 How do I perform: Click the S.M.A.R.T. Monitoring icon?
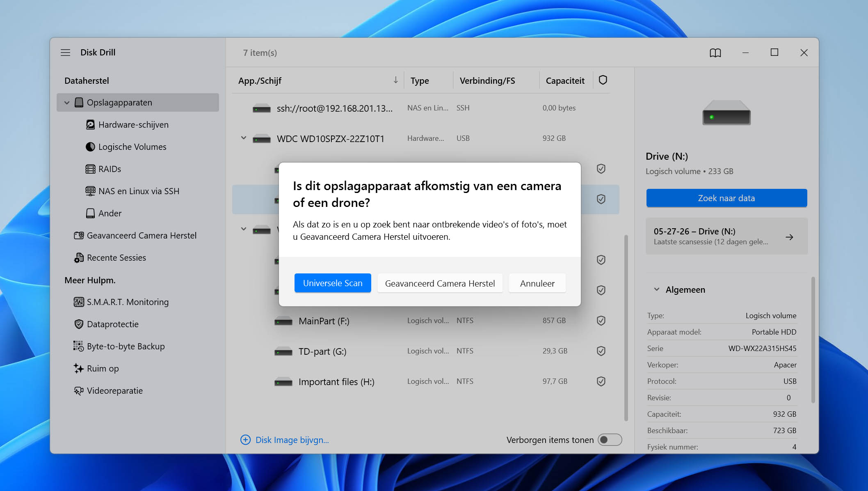[79, 302]
